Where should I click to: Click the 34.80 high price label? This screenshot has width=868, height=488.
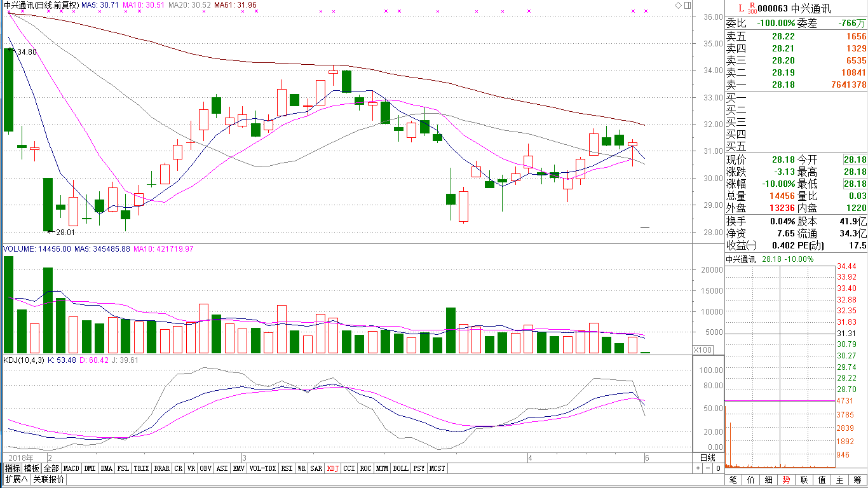27,51
